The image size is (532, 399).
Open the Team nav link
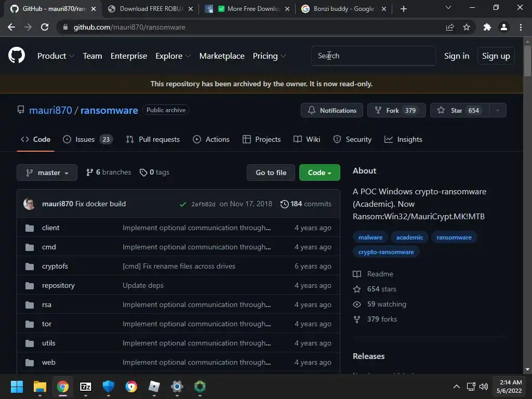[92, 56]
